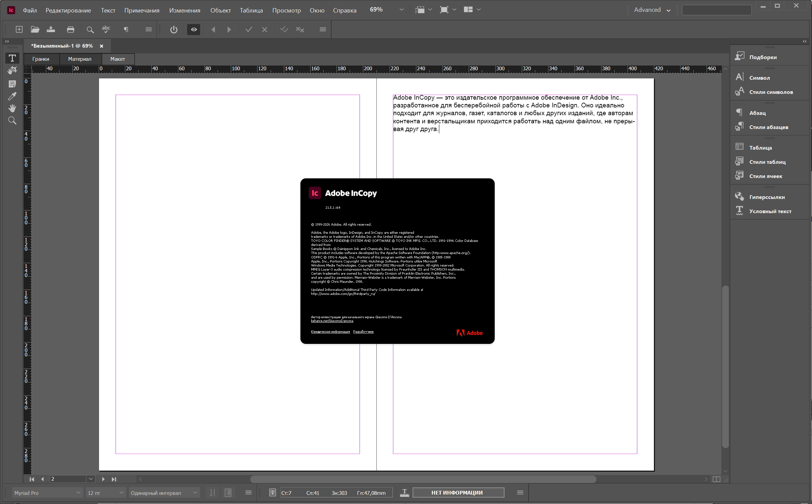Switch to the Макет view tab
Image resolution: width=812 pixels, height=504 pixels.
click(118, 59)
